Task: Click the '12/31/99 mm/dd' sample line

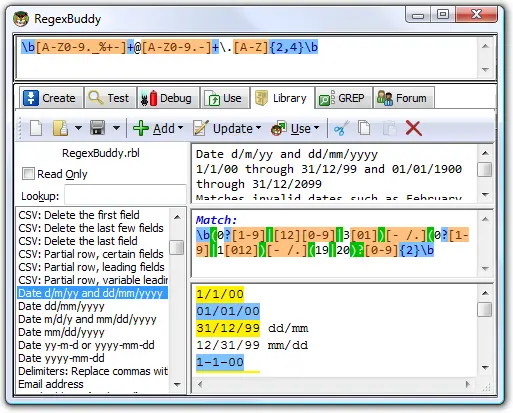Action: point(252,345)
